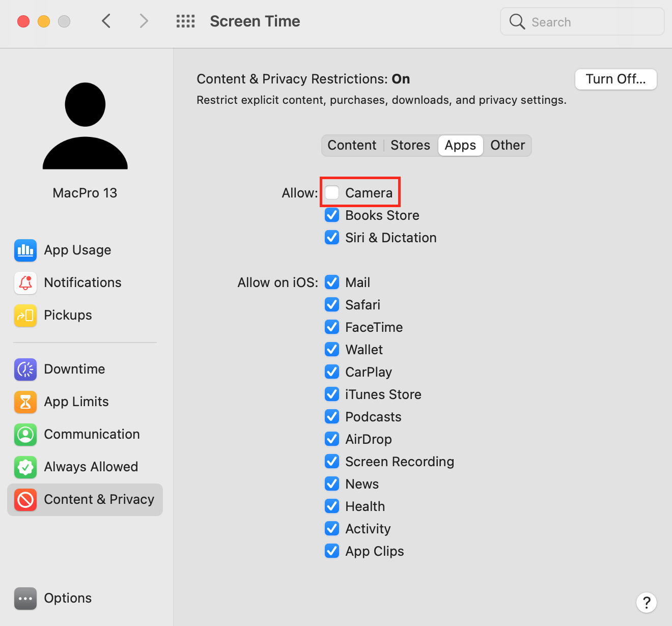Screen dimensions: 672x626
Task: Open Downtime label in sidebar
Action: [x=75, y=369]
